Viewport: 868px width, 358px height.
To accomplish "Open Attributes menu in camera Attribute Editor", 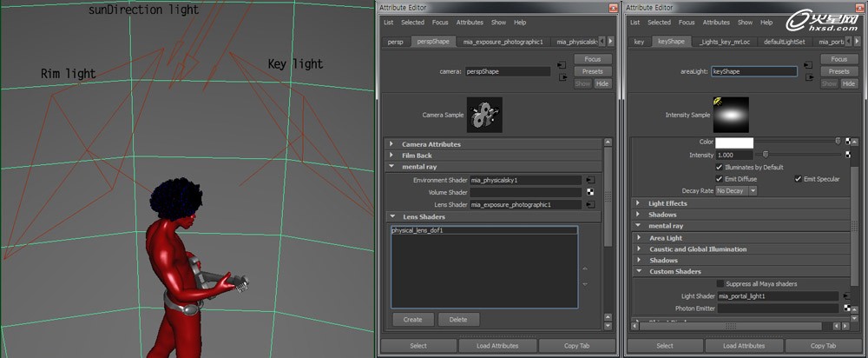I will point(470,23).
